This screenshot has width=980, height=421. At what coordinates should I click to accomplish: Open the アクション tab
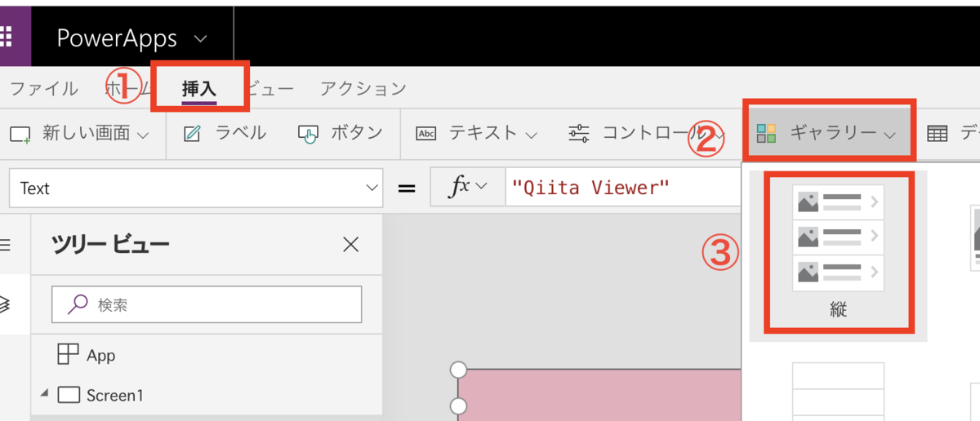click(x=363, y=88)
